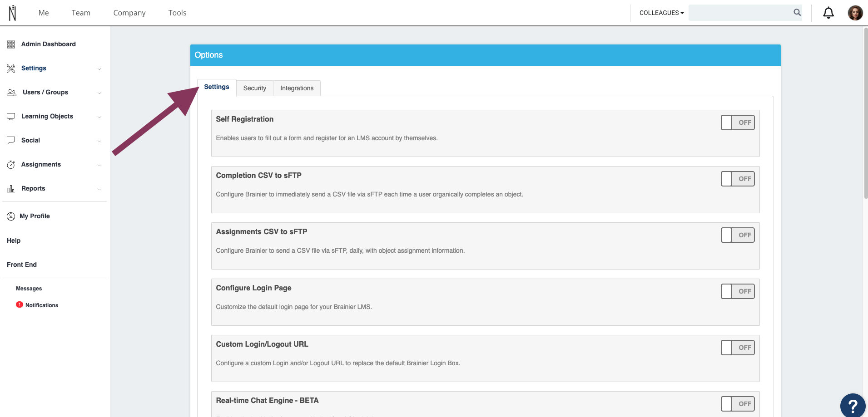Screen dimensions: 868x417
Task: Go to Admin Dashboard
Action: coord(48,44)
